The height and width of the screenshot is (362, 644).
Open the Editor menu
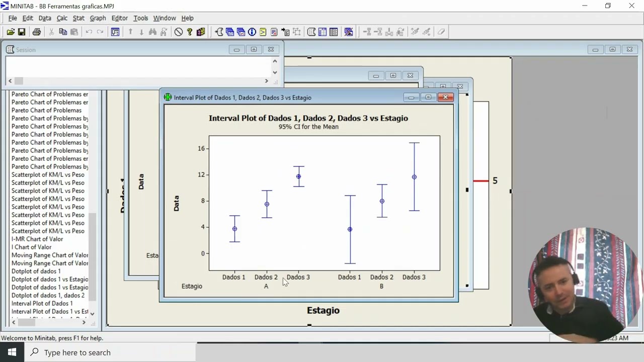(x=119, y=18)
